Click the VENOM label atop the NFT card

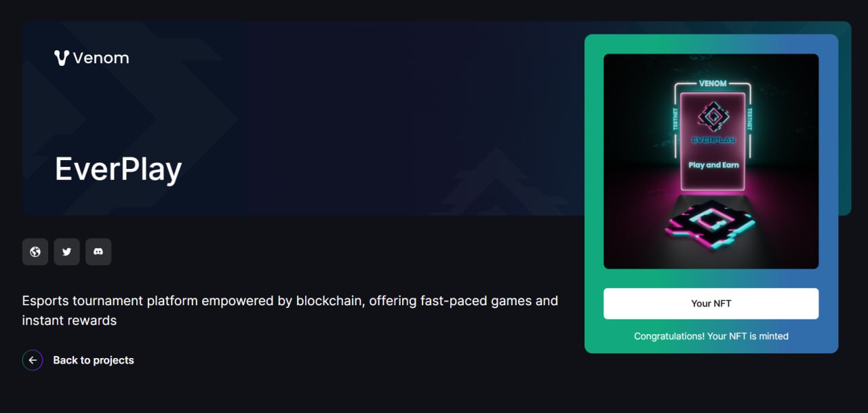coord(713,83)
